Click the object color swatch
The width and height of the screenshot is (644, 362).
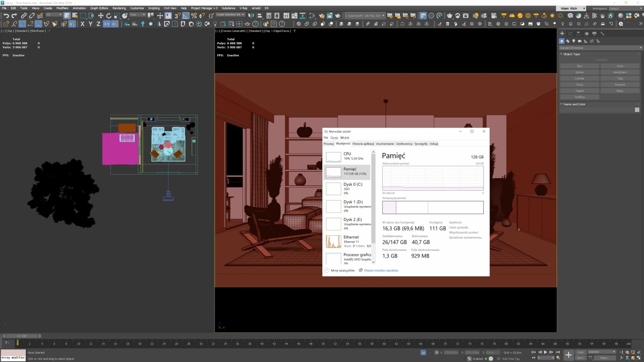[x=637, y=110]
